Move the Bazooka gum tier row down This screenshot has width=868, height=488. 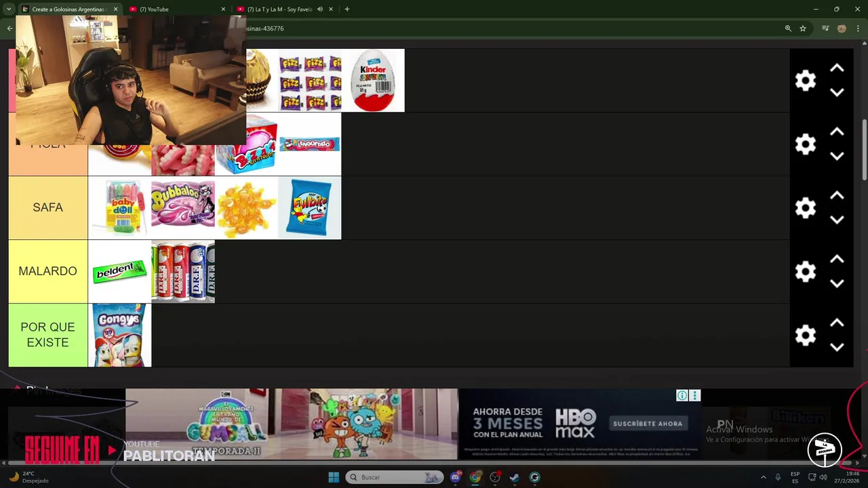(x=837, y=156)
